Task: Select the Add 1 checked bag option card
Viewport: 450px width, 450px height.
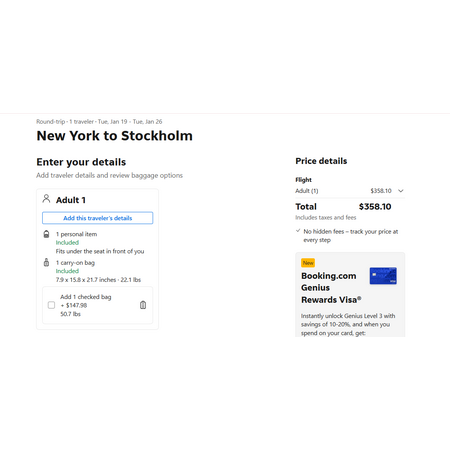Action: coord(98,305)
